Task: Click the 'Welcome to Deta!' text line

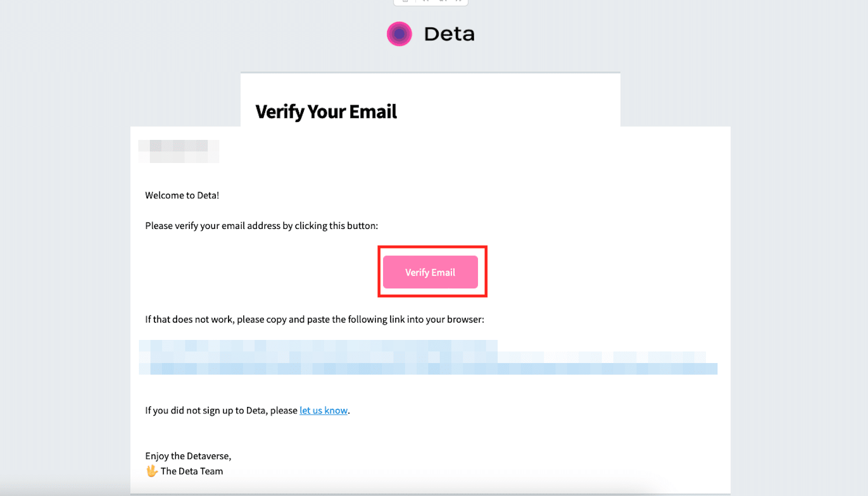Action: [x=182, y=195]
